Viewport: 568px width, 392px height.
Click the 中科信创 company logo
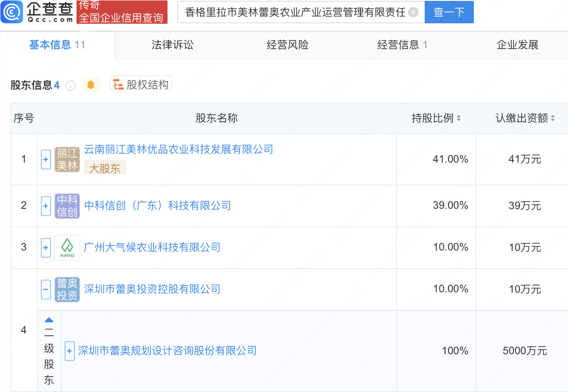(x=67, y=206)
